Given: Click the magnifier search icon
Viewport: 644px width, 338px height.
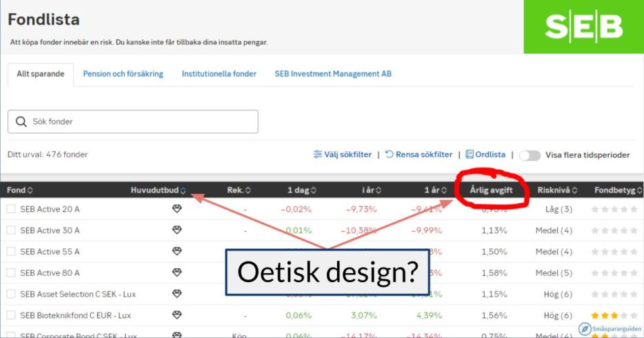Looking at the screenshot, I should 21,121.
